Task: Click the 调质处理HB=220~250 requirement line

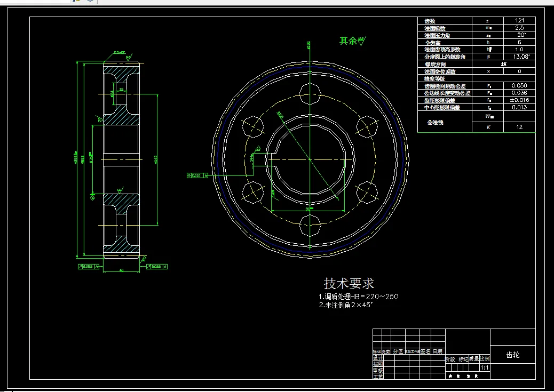Action: (358, 297)
